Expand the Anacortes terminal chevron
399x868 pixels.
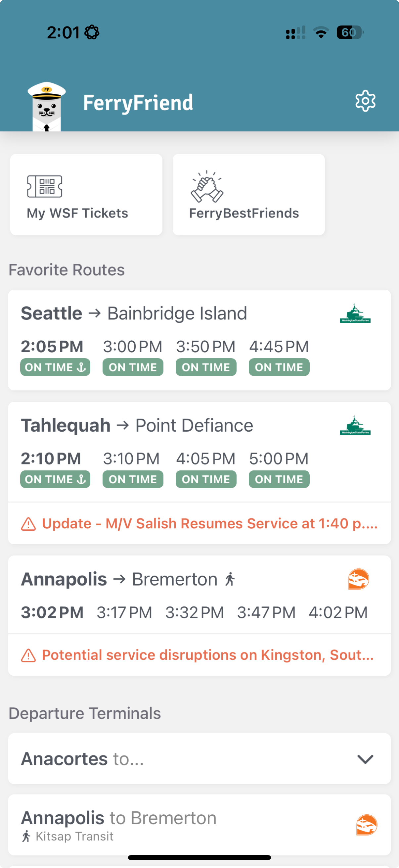coord(365,759)
